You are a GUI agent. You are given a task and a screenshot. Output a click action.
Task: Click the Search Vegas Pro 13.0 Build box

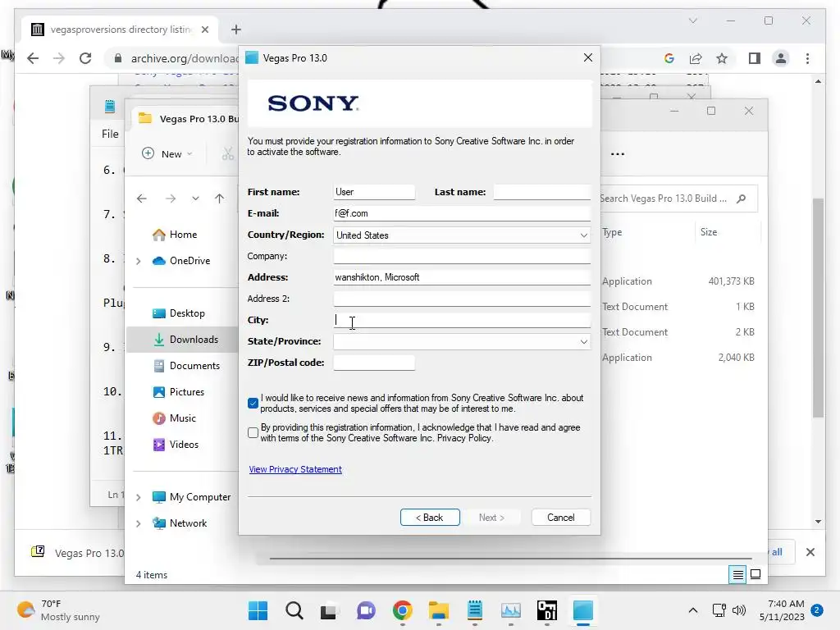click(677, 199)
